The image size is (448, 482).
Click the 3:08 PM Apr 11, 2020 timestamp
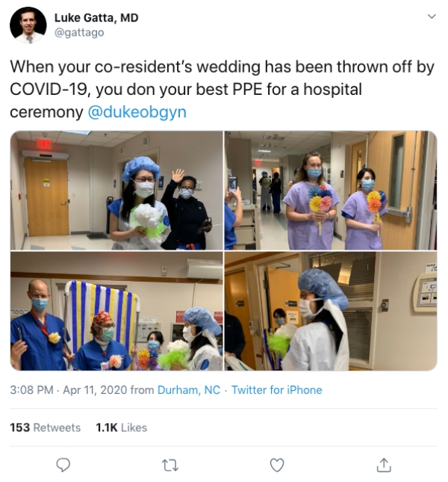[x=69, y=390]
